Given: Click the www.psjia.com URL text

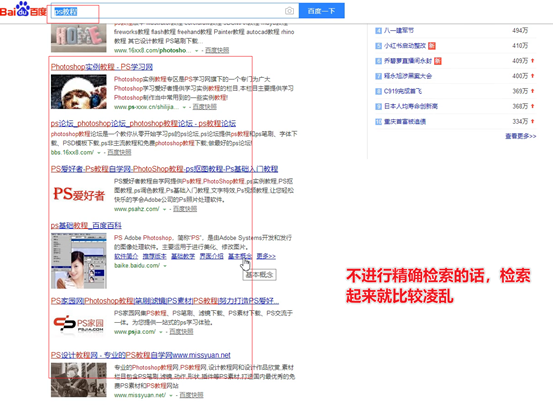Looking at the screenshot, I should pos(135,332).
